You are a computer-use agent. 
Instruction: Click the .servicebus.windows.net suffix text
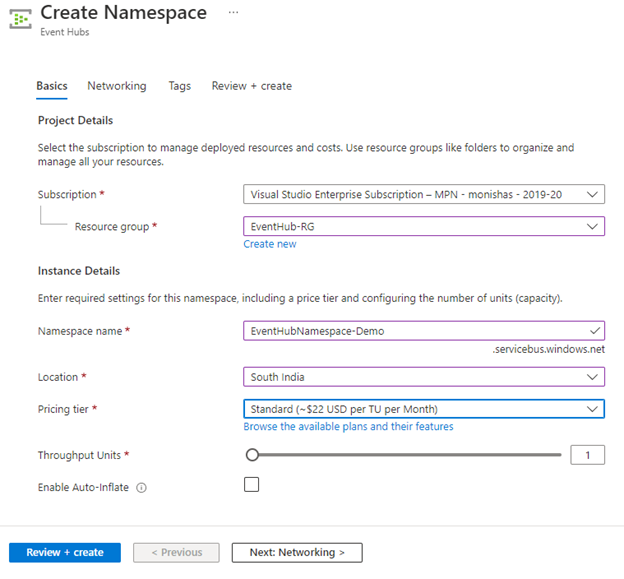549,349
